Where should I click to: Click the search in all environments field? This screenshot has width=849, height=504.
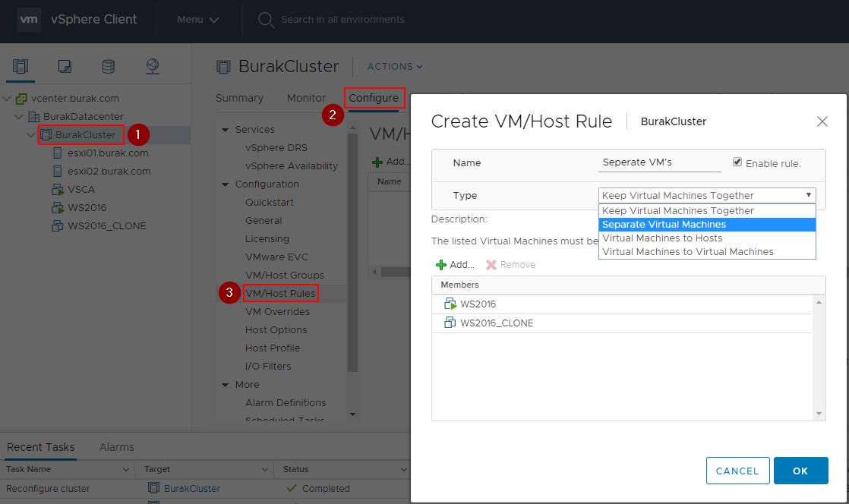pos(342,20)
